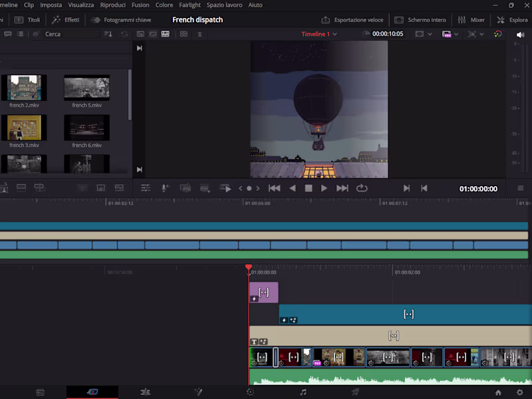Image resolution: width=532 pixels, height=399 pixels.
Task: Enable Schermo intero viewing mode
Action: [x=420, y=20]
